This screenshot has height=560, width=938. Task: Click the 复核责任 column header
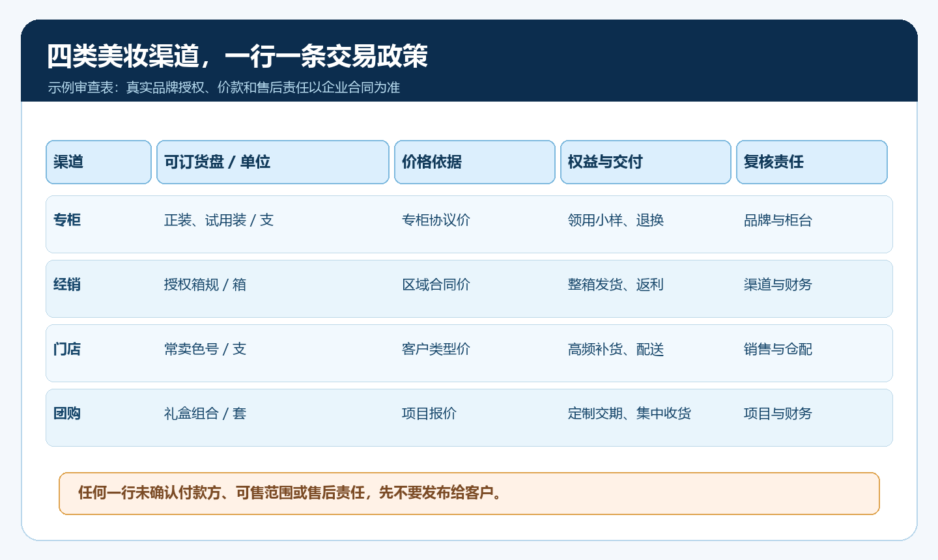[x=812, y=162]
